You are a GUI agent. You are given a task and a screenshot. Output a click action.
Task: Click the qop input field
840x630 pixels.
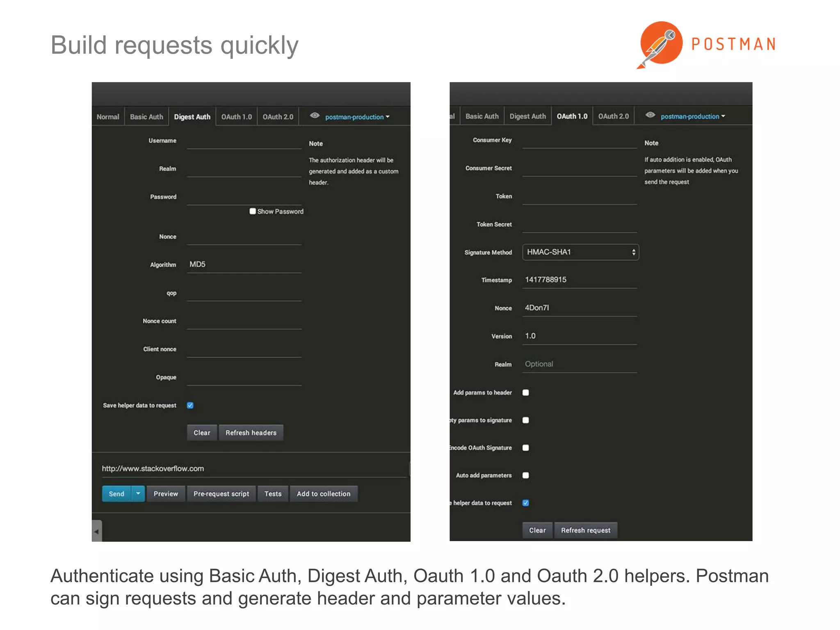244,293
